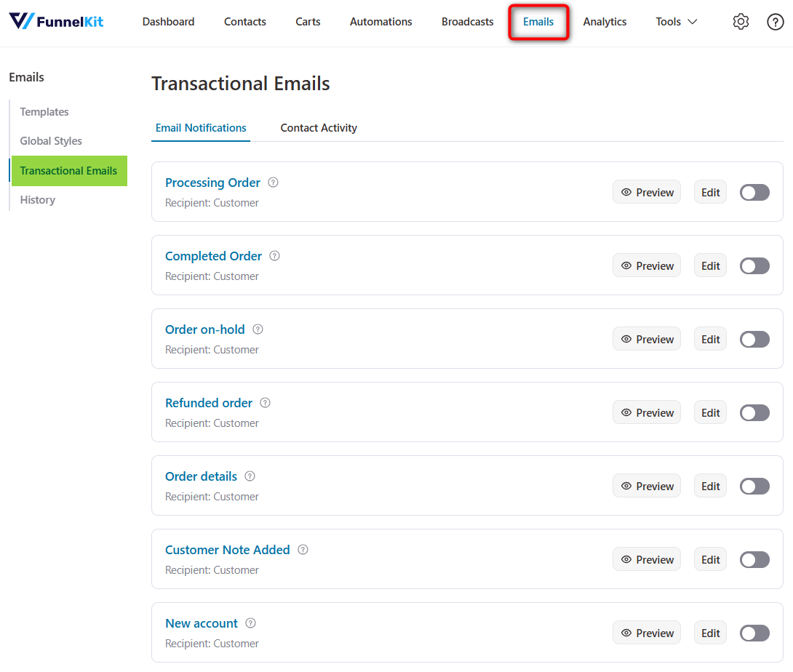This screenshot has width=793, height=672.
Task: Enable the New account email toggle
Action: coord(754,633)
